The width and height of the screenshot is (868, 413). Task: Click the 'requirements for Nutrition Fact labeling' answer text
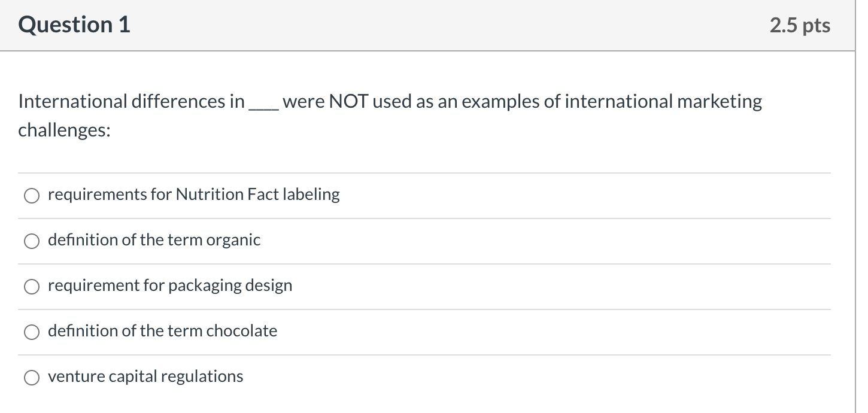[x=193, y=194]
